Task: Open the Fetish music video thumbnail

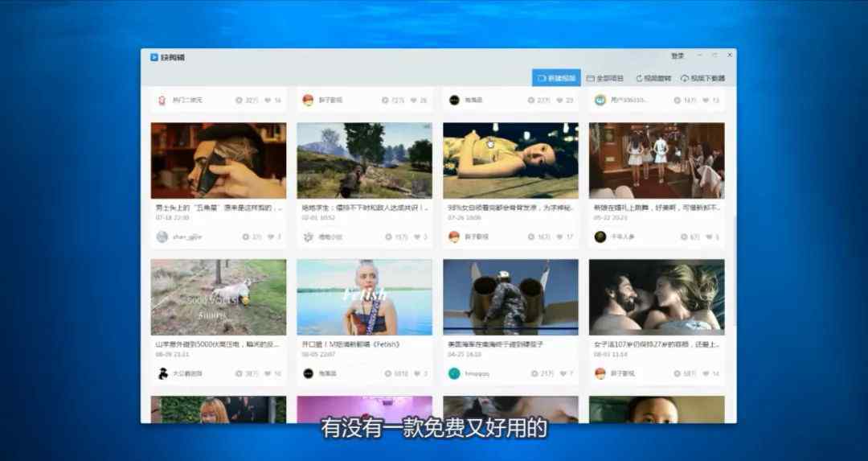Action: [x=364, y=297]
